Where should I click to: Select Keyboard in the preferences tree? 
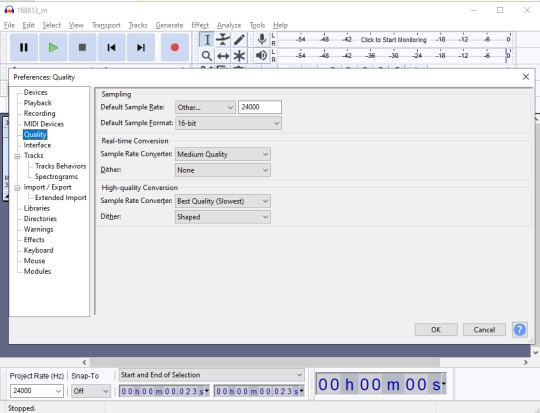(38, 250)
